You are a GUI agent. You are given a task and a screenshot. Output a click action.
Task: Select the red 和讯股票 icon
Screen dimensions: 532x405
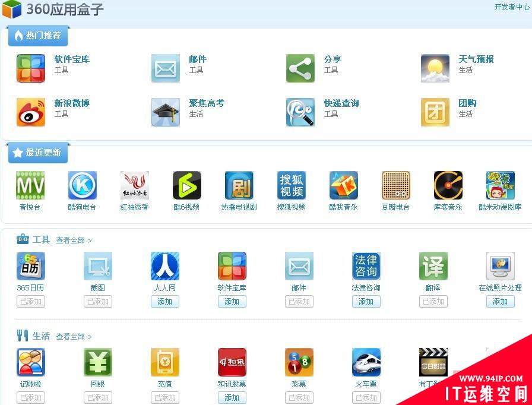232,362
